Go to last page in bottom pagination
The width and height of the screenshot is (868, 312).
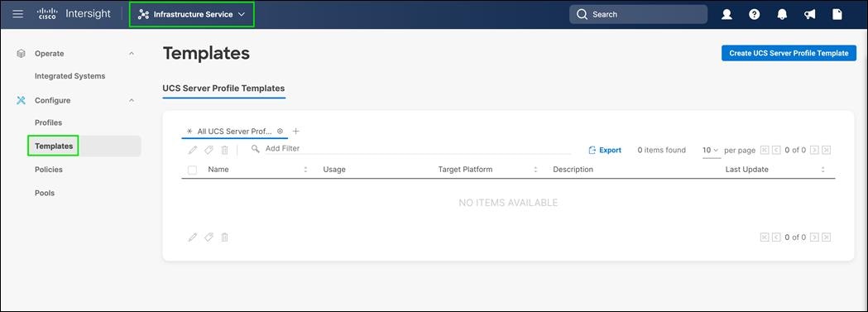(827, 238)
